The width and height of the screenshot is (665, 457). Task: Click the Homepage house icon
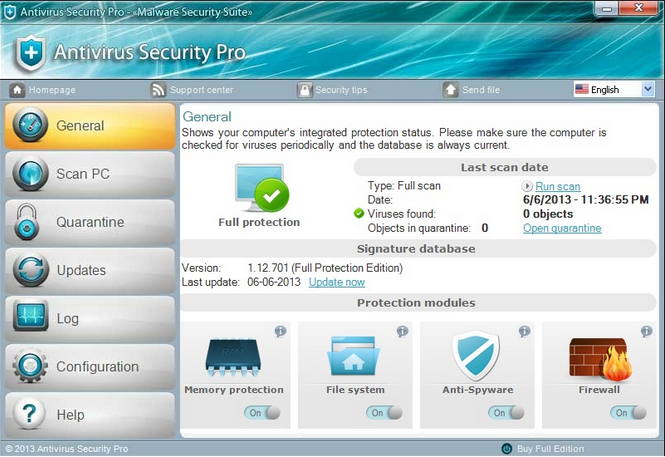(x=17, y=90)
